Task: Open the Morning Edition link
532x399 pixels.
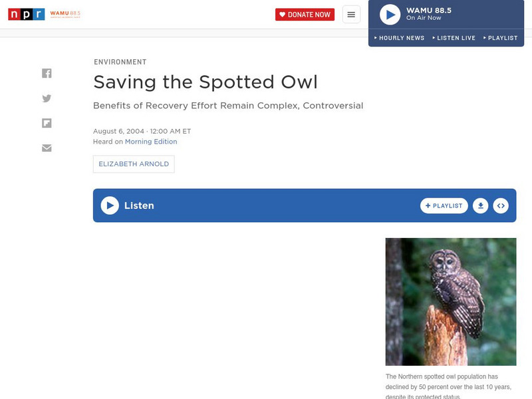Action: pyautogui.click(x=151, y=142)
